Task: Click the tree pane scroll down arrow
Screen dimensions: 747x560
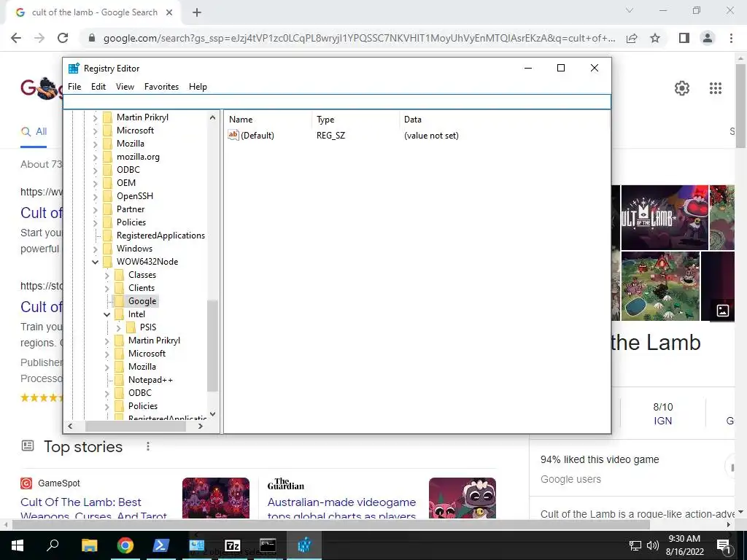Action: [212, 414]
